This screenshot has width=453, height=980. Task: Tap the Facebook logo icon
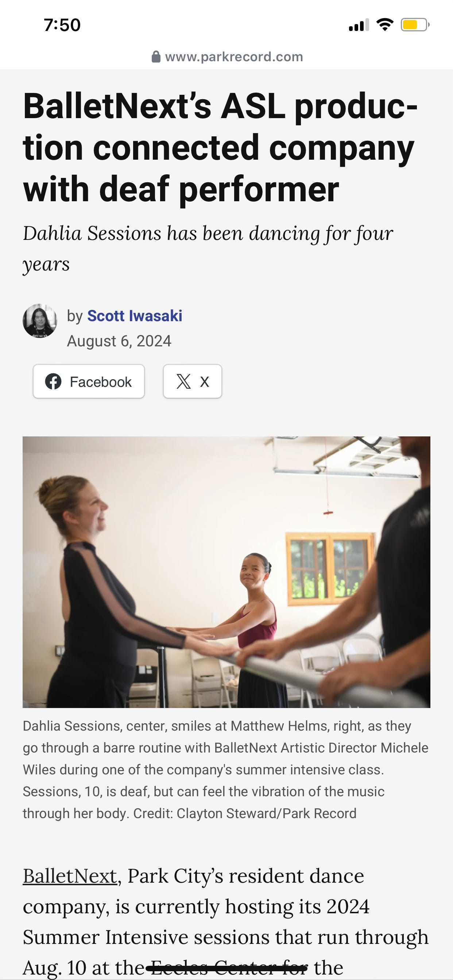(53, 382)
